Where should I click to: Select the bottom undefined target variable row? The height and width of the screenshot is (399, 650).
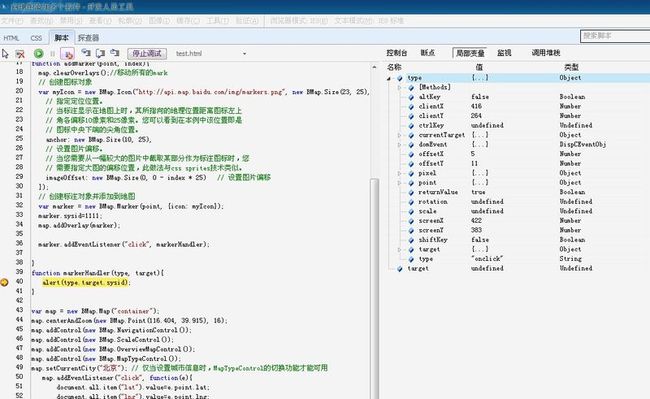click(518, 268)
